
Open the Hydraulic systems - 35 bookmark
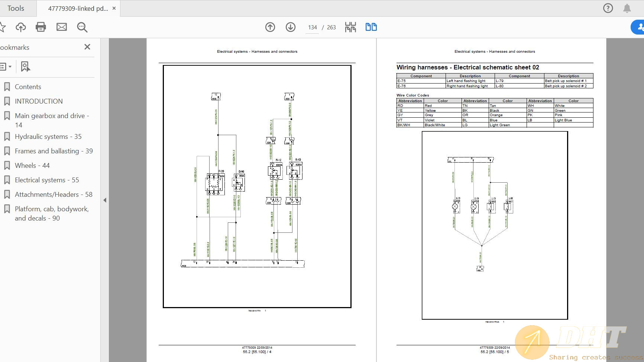point(48,137)
